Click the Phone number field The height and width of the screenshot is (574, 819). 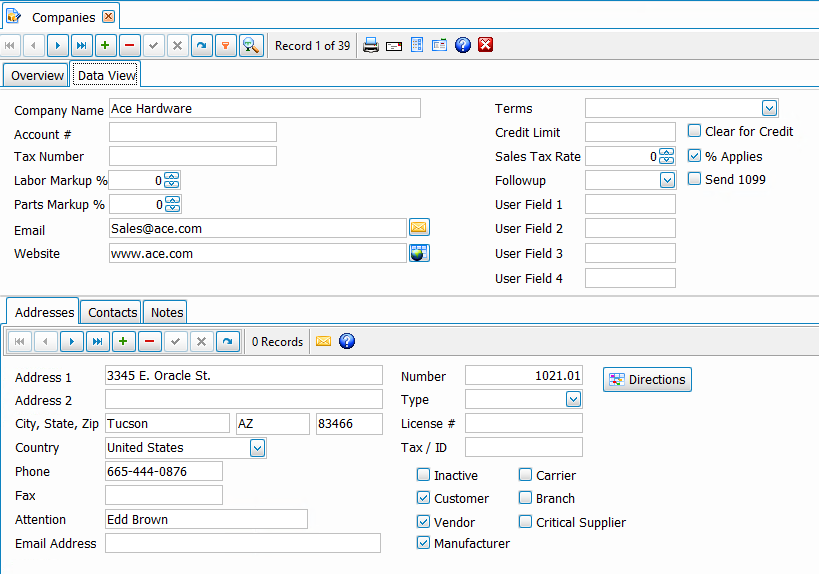click(x=163, y=471)
